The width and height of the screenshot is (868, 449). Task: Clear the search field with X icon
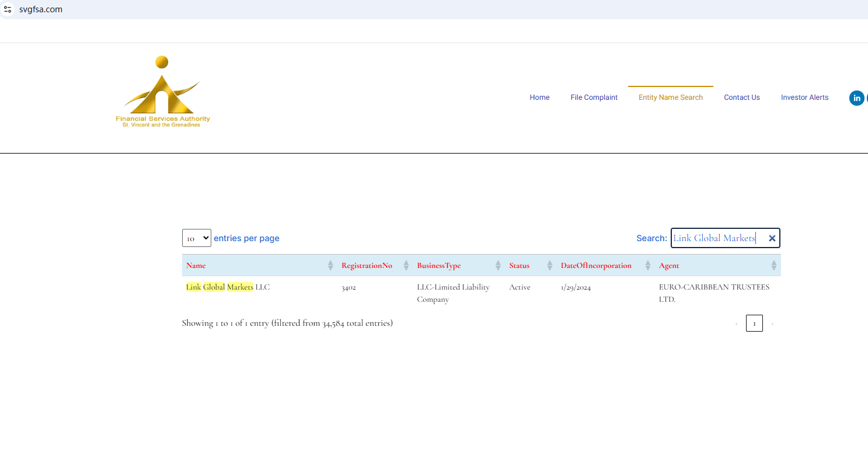pyautogui.click(x=772, y=238)
